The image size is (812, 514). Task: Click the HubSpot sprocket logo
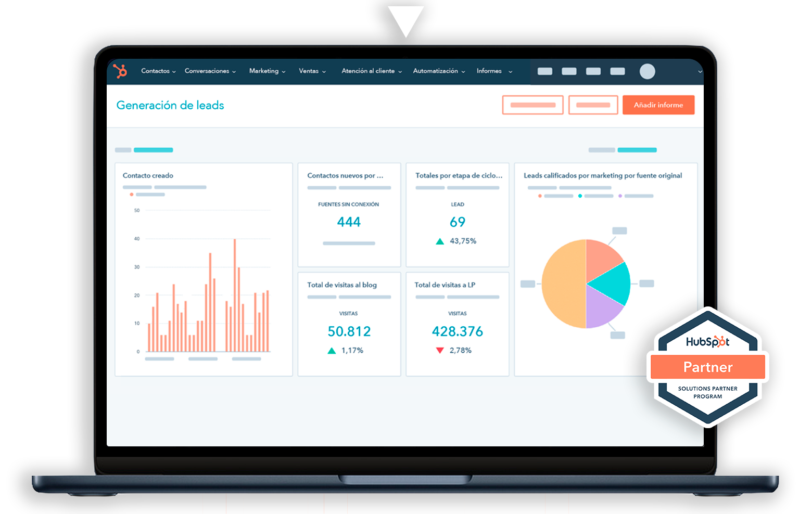(120, 71)
